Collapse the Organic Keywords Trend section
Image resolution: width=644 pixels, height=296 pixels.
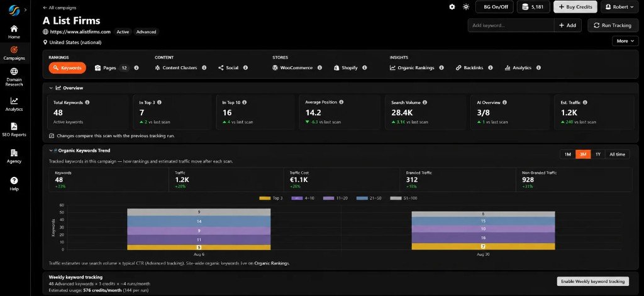[51, 151]
